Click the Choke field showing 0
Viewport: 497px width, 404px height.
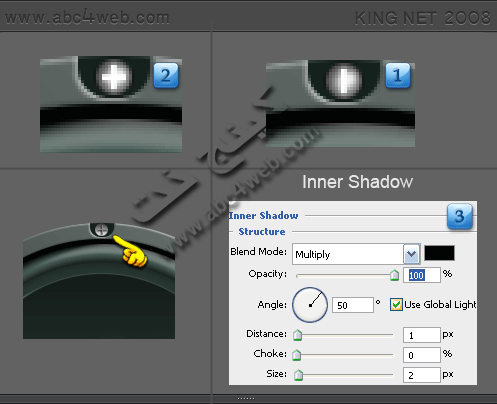(x=422, y=355)
